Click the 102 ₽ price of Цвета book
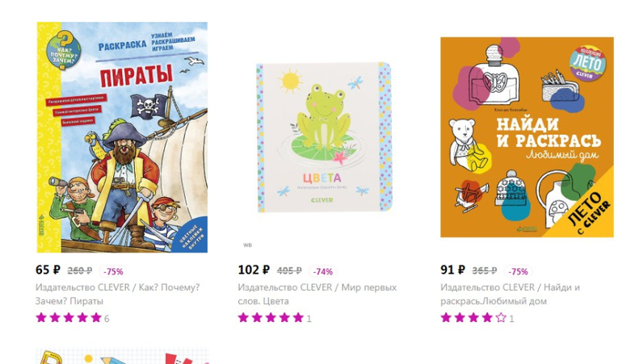 [254, 270]
